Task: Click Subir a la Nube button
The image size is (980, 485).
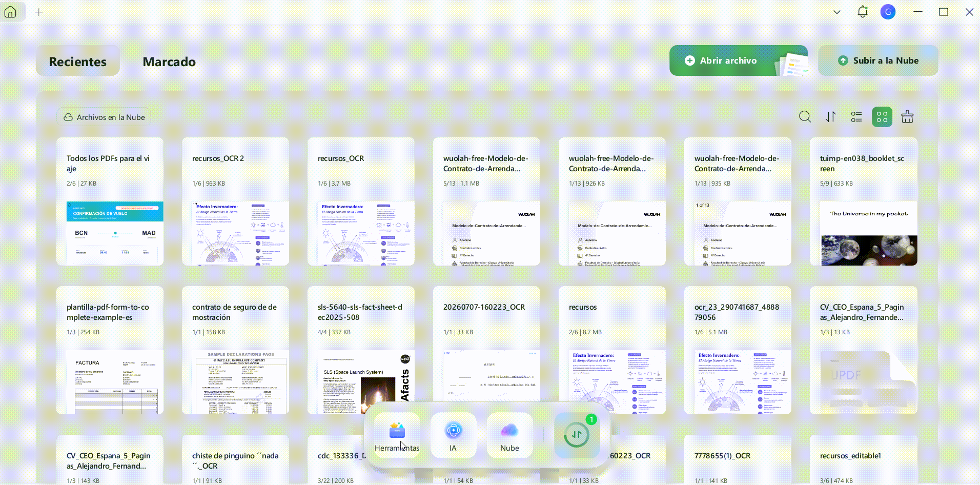Action: pos(878,60)
